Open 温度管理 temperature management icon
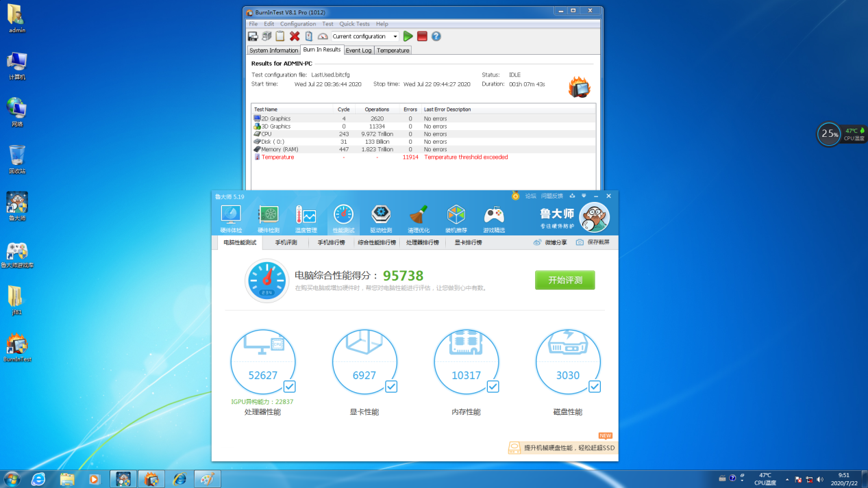868x488 pixels. tap(306, 218)
